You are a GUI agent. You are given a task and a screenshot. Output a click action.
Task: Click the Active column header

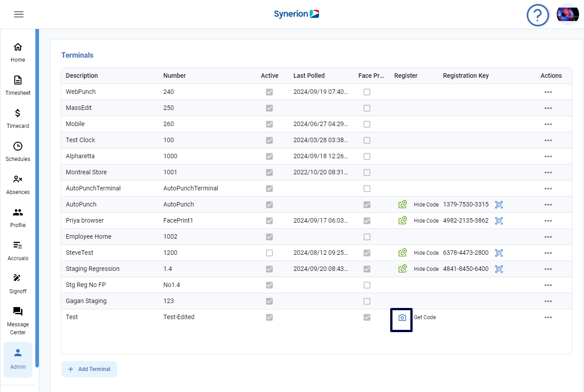[x=270, y=76]
